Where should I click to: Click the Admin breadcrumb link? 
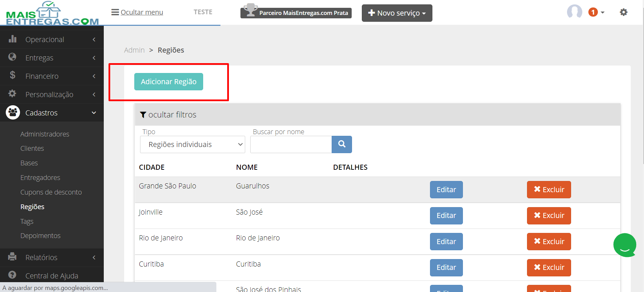[x=134, y=50]
